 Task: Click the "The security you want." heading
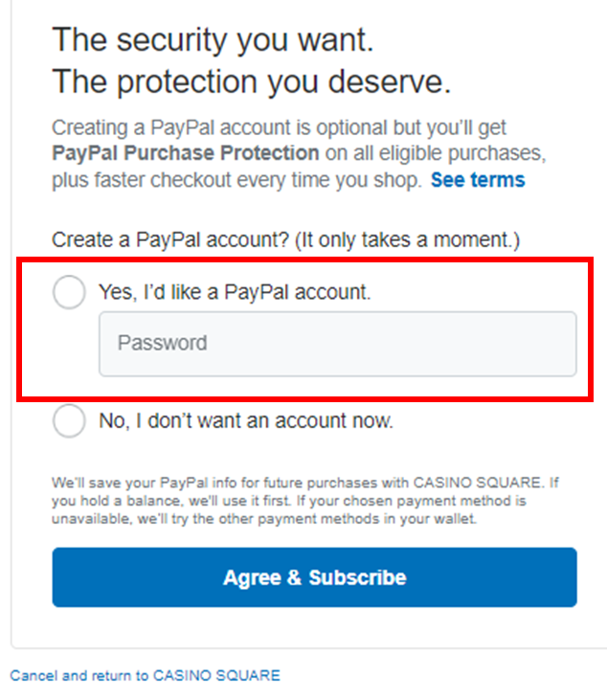(213, 40)
